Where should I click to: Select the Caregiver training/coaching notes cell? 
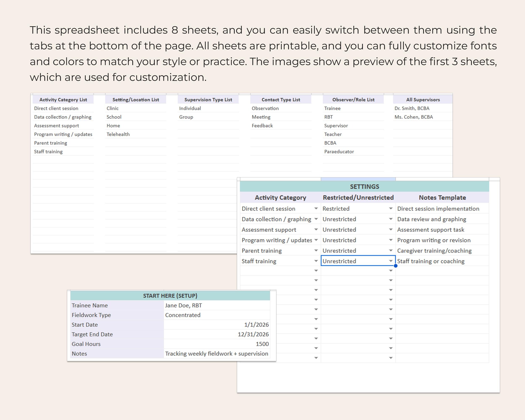pos(442,251)
